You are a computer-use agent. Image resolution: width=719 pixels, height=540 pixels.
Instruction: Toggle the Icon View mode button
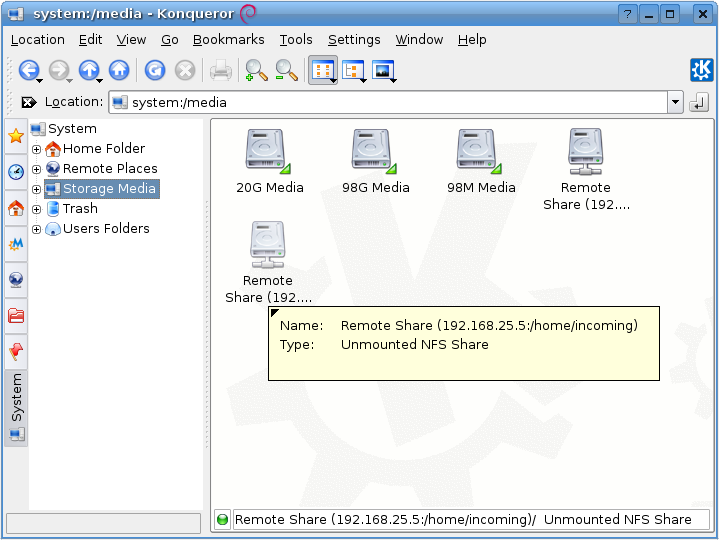click(322, 70)
